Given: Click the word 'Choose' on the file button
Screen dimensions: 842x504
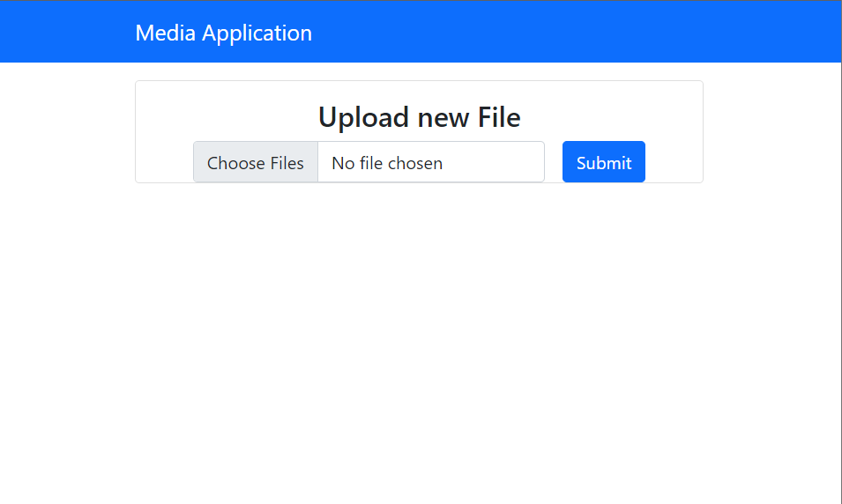Looking at the screenshot, I should pyautogui.click(x=235, y=163).
